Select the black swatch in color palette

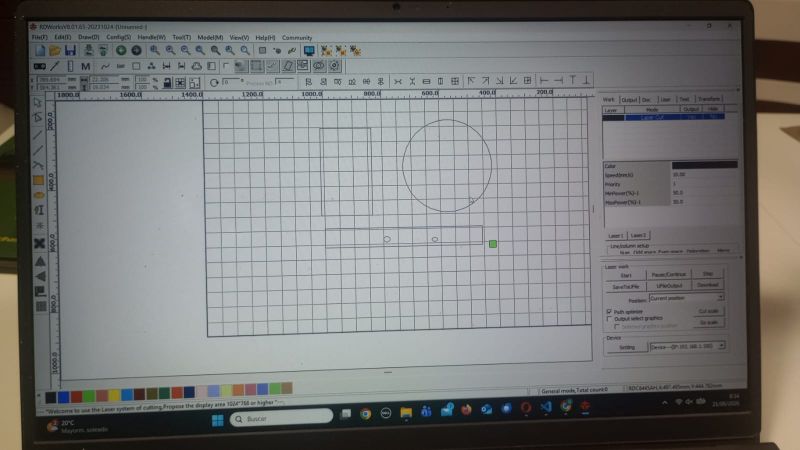(x=51, y=397)
